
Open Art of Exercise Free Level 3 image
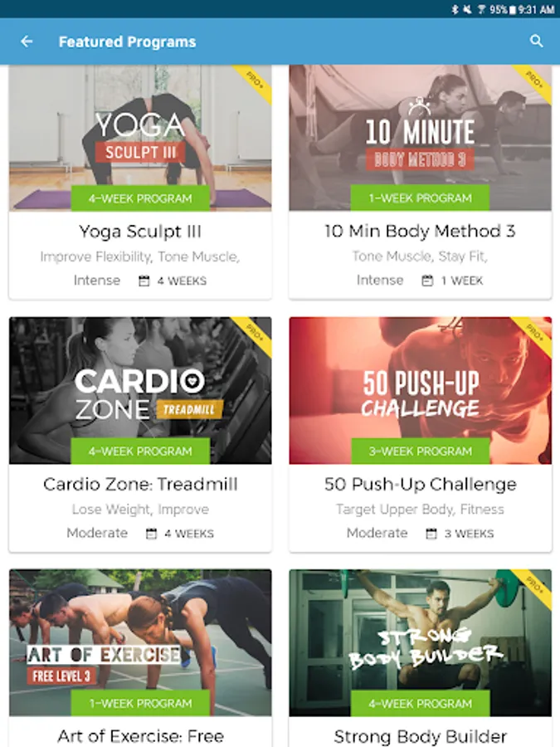click(140, 642)
